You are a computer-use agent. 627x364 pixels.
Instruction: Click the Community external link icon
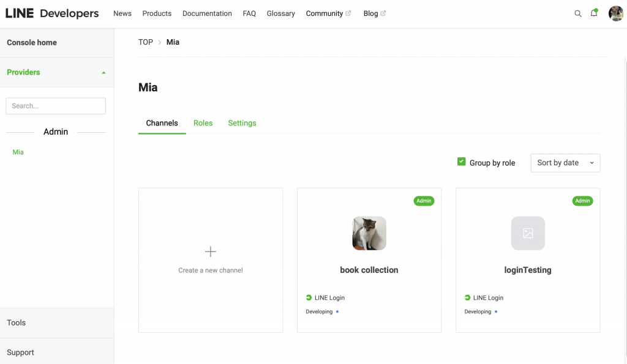pos(348,13)
